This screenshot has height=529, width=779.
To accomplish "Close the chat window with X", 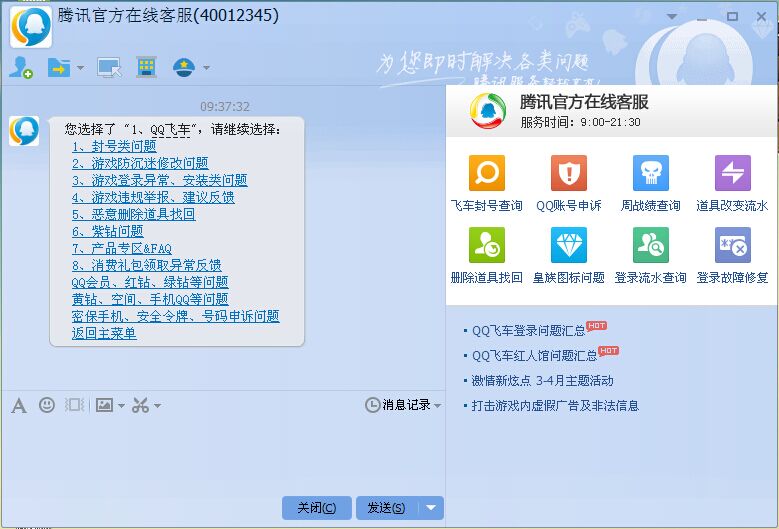I will click(x=761, y=16).
